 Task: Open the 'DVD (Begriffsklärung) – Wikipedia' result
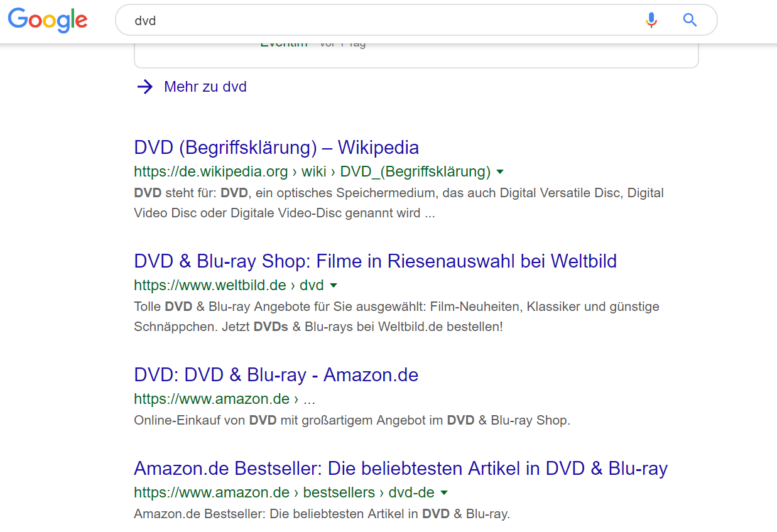coord(276,147)
